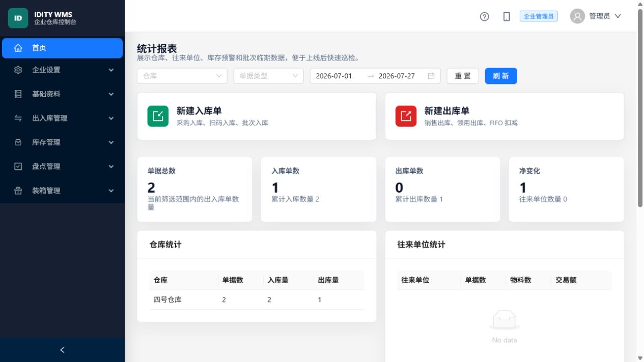This screenshot has width=644, height=362.
Task: Click the 企业管理员 role tag
Action: 539,16
